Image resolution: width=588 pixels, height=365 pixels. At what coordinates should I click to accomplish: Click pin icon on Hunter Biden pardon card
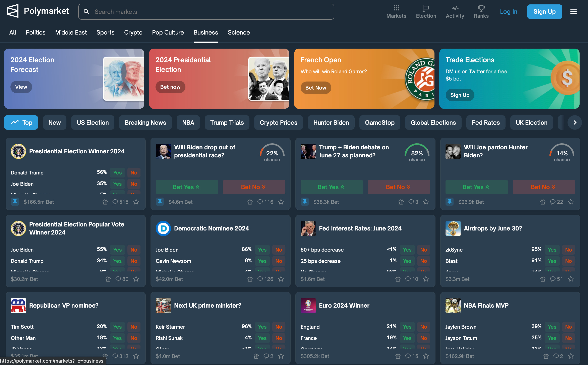(449, 202)
